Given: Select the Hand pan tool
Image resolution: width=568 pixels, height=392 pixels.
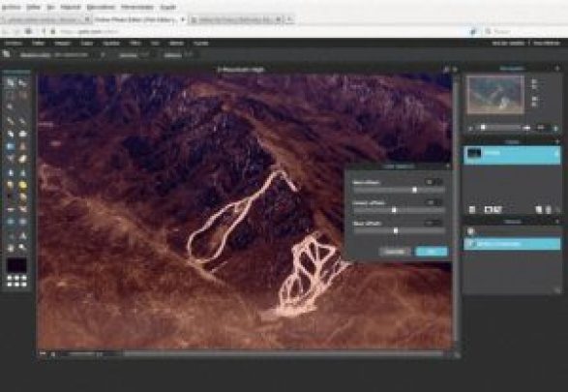Looking at the screenshot, I should click(x=10, y=248).
